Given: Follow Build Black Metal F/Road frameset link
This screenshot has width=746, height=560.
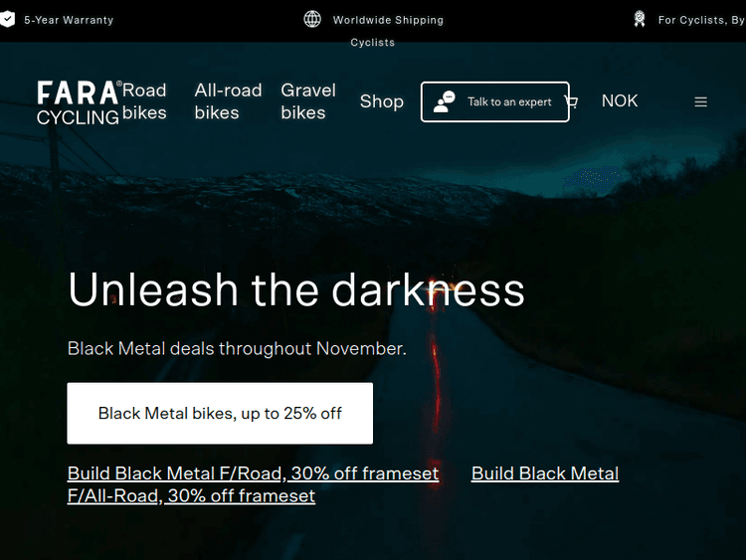Looking at the screenshot, I should [253, 473].
